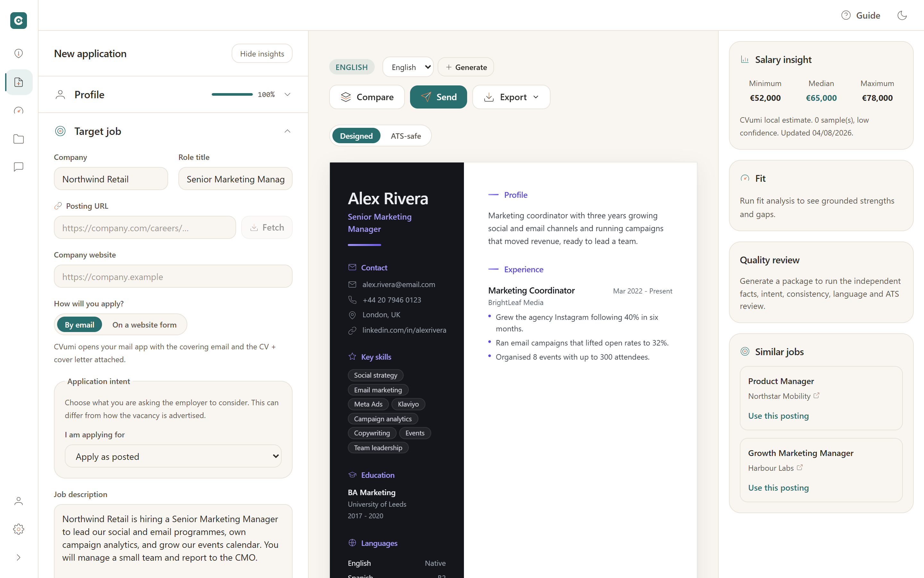Click the link icon beside linkedin.com/in/alexrivera
924x578 pixels.
352,330
